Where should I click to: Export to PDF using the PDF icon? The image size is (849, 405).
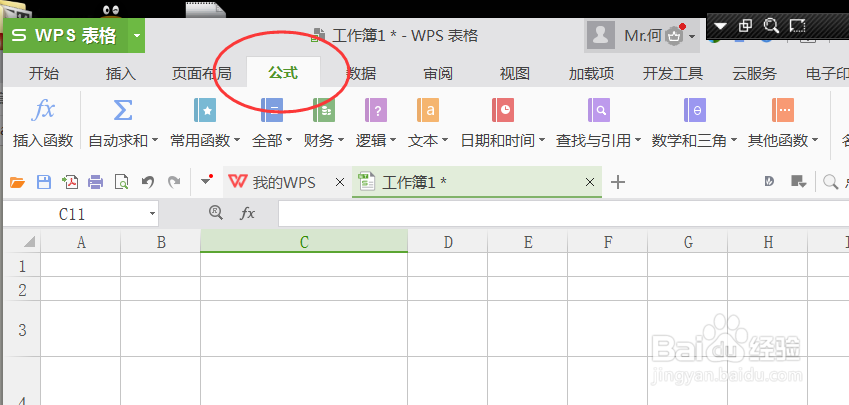[70, 182]
